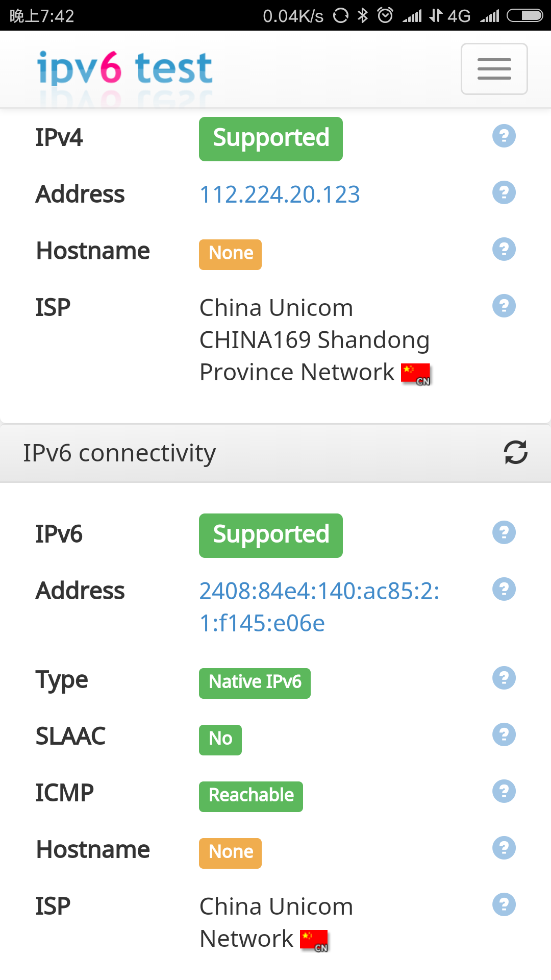Viewport: 551px width, 980px height.
Task: Open the help tooltip for IPv4 support
Action: pos(504,135)
